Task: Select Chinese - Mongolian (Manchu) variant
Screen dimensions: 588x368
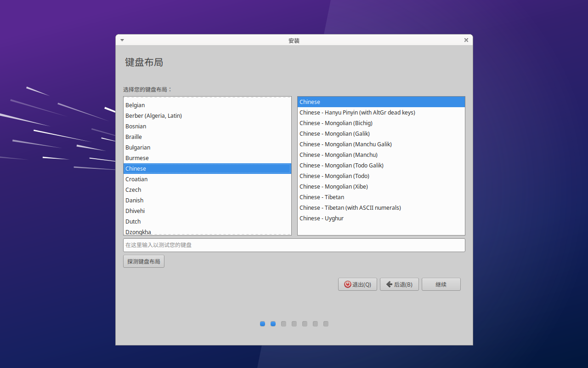Action: 381,155
